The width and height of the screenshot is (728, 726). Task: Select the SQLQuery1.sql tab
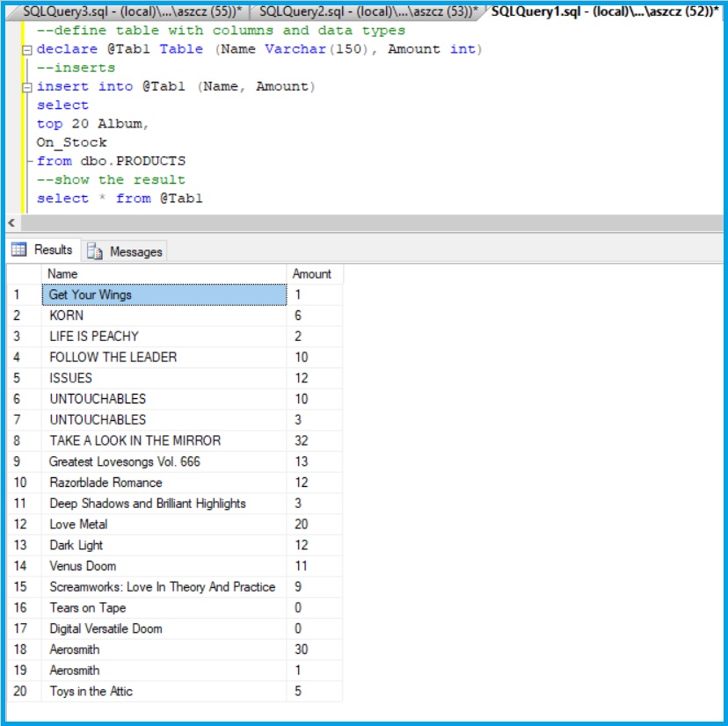604,11
